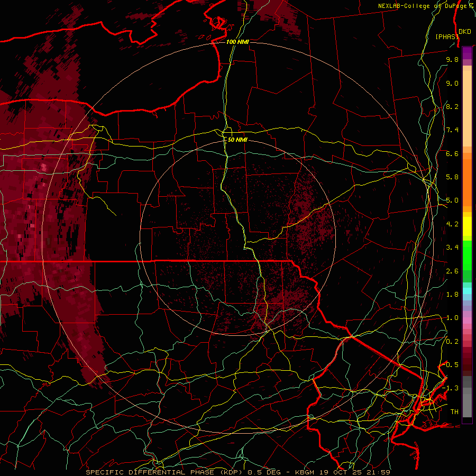
Task: Click the -0.5 scale value
Action: tap(451, 365)
